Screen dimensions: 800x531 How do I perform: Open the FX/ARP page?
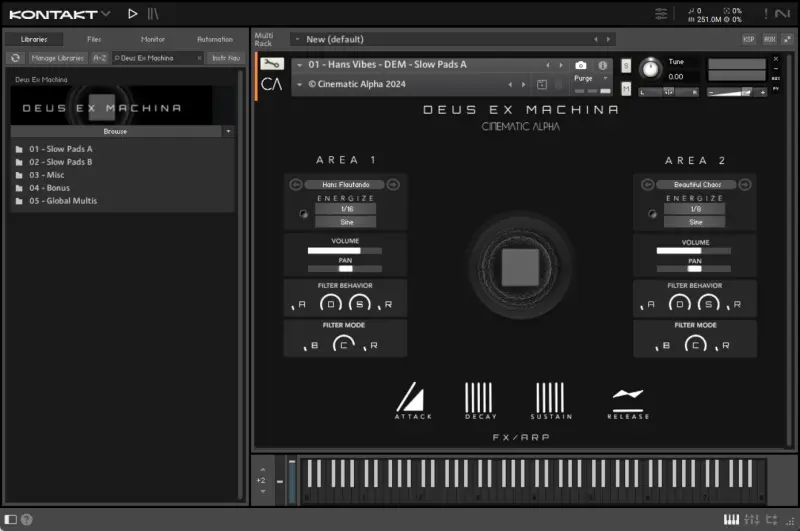click(x=521, y=438)
